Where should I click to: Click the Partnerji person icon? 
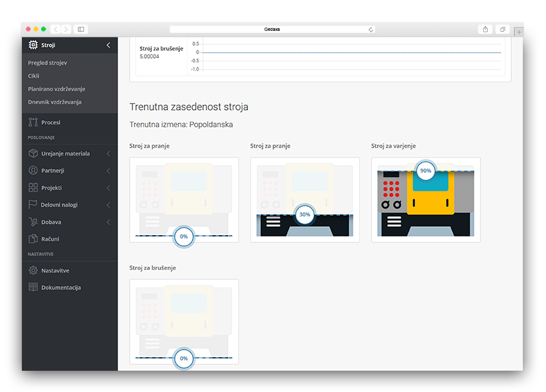point(33,171)
